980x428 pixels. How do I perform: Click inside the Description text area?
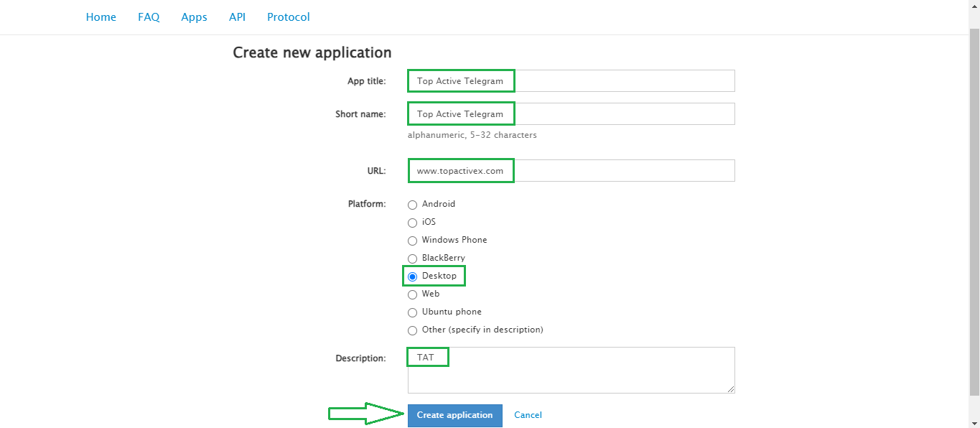(571, 370)
